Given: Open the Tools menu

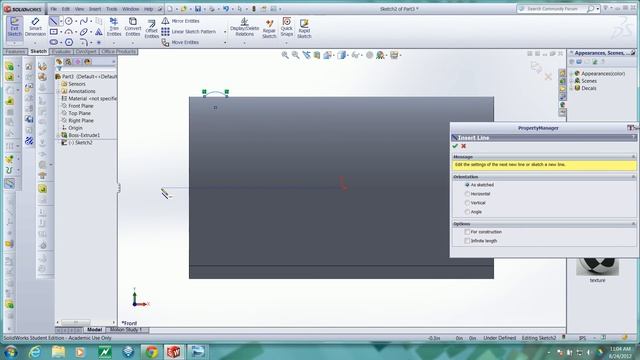Looking at the screenshot, I should pyautogui.click(x=111, y=9).
